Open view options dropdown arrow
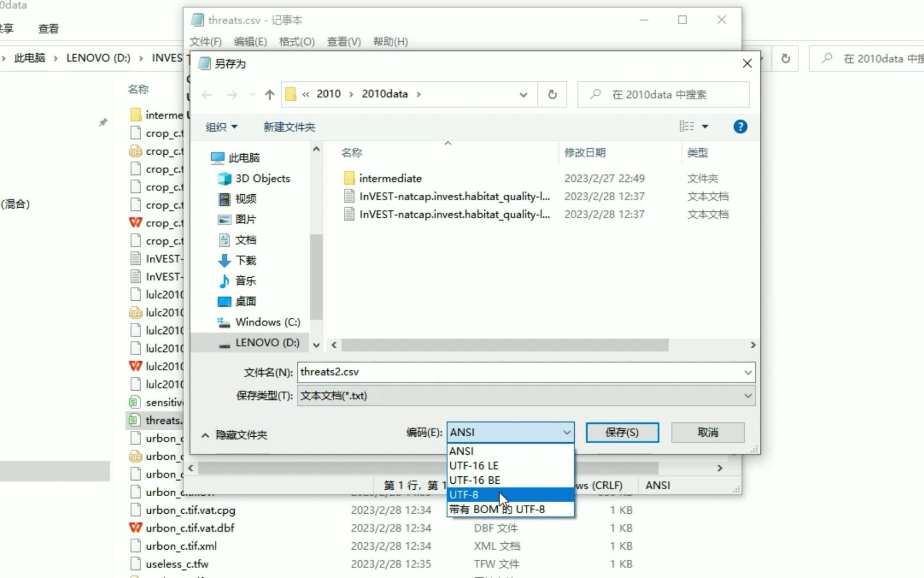924x578 pixels. tap(705, 127)
